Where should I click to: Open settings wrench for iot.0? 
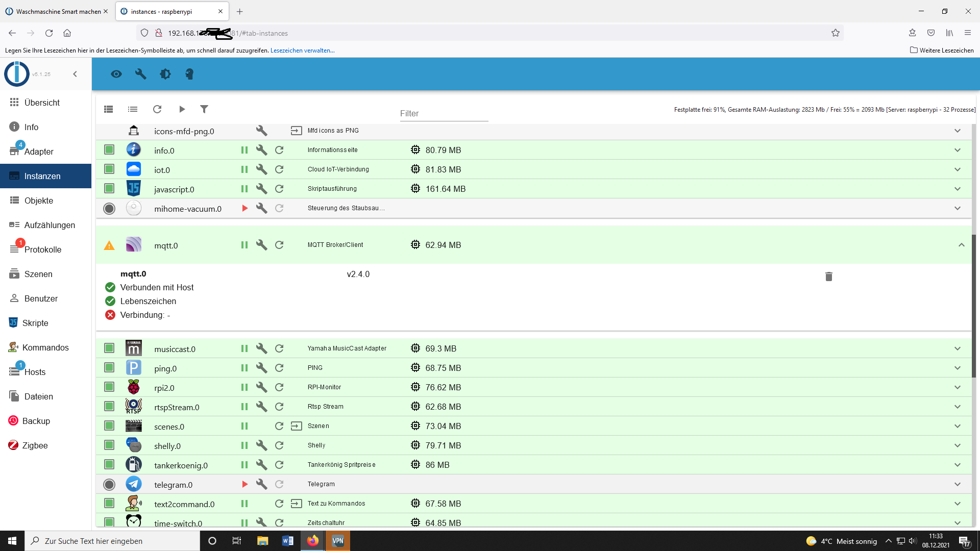[x=262, y=169]
